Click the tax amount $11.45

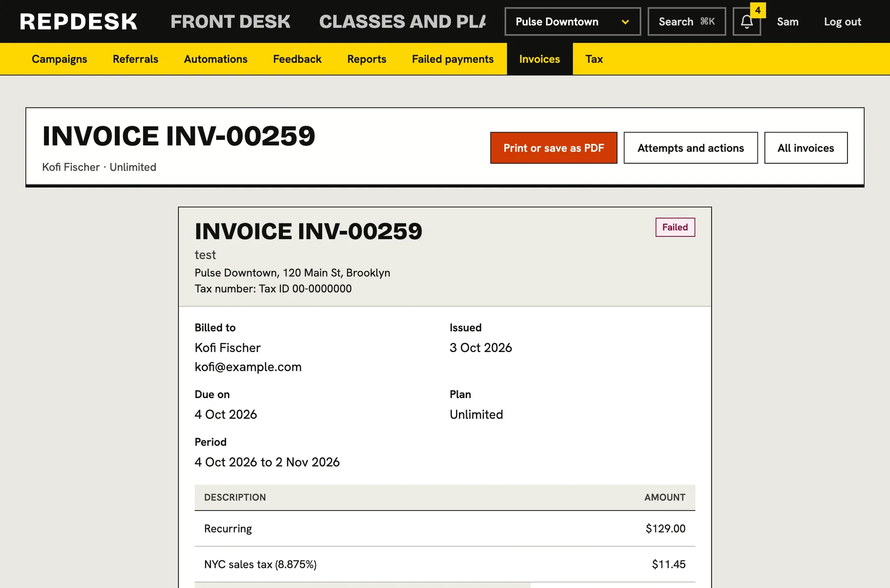click(x=668, y=564)
